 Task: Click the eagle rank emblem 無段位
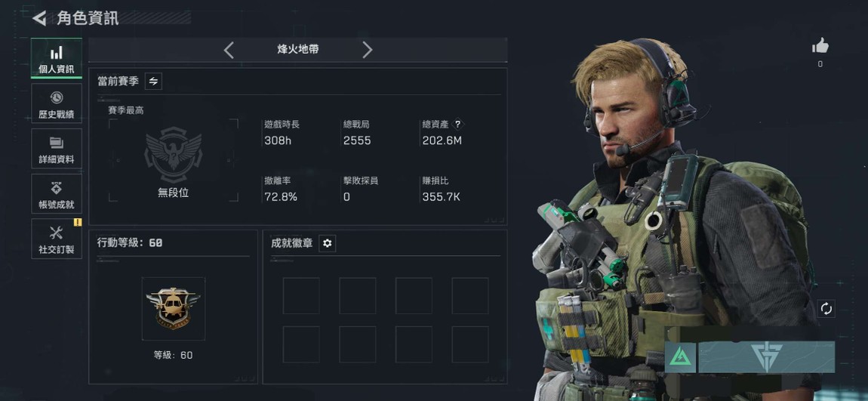click(174, 155)
